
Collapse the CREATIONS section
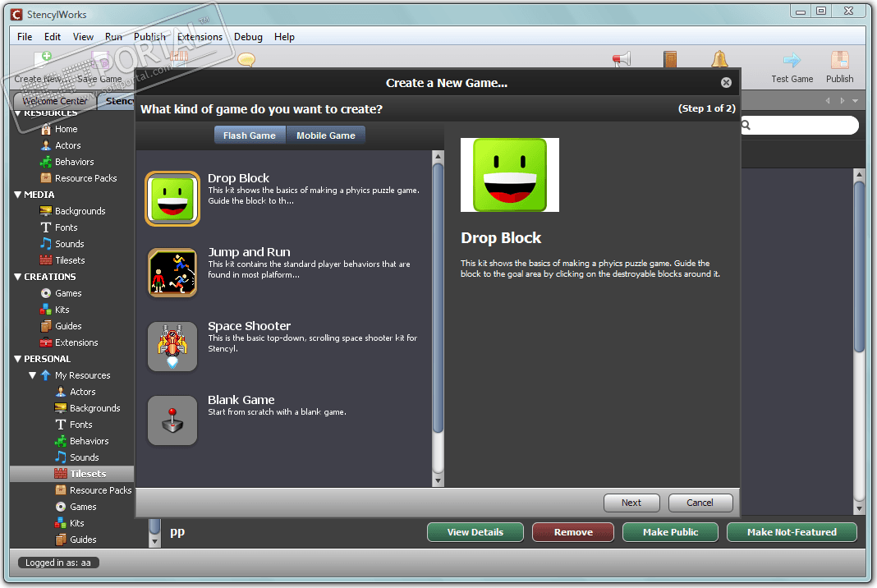tap(18, 277)
